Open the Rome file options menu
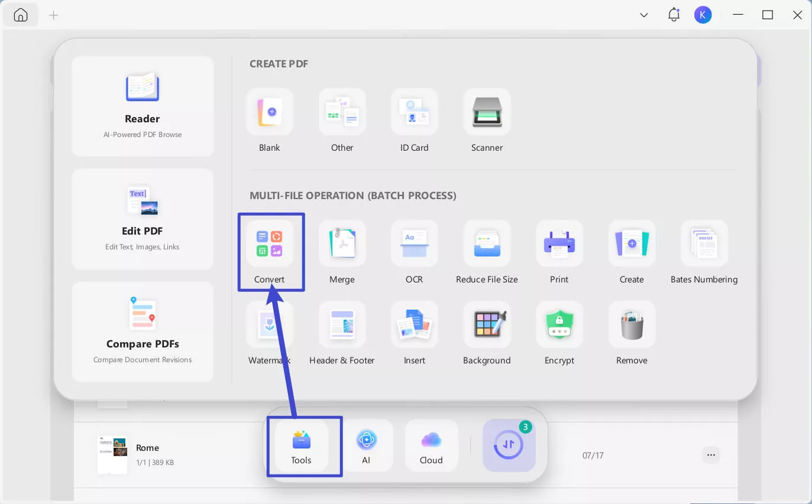This screenshot has width=812, height=504. point(711,455)
